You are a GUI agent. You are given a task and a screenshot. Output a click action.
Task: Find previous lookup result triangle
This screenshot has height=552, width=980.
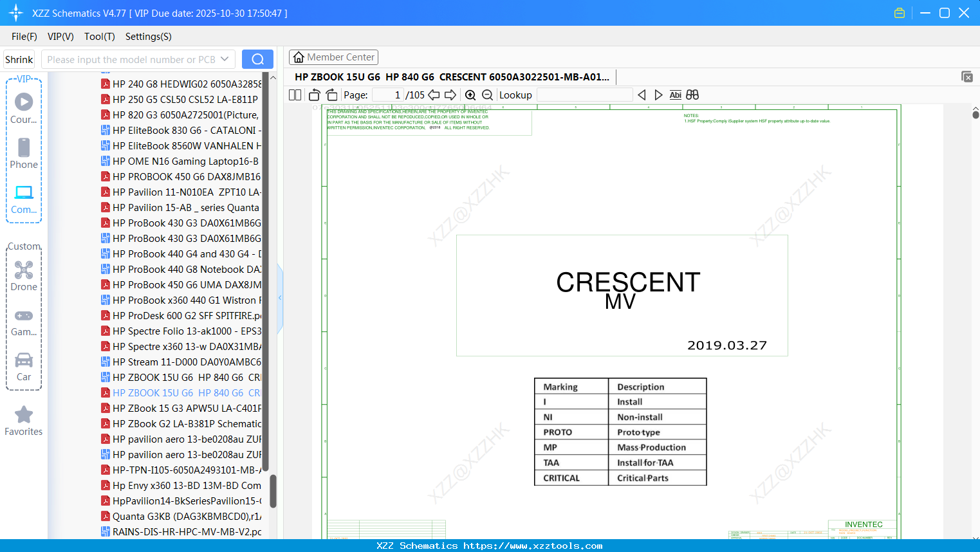tap(642, 95)
